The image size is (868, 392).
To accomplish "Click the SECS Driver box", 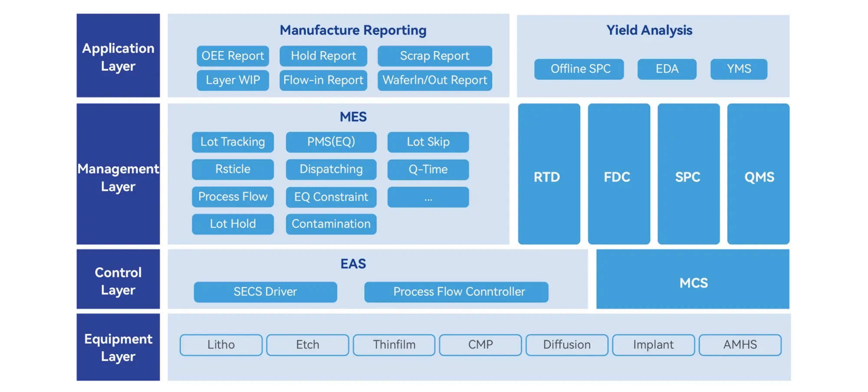I will click(265, 292).
